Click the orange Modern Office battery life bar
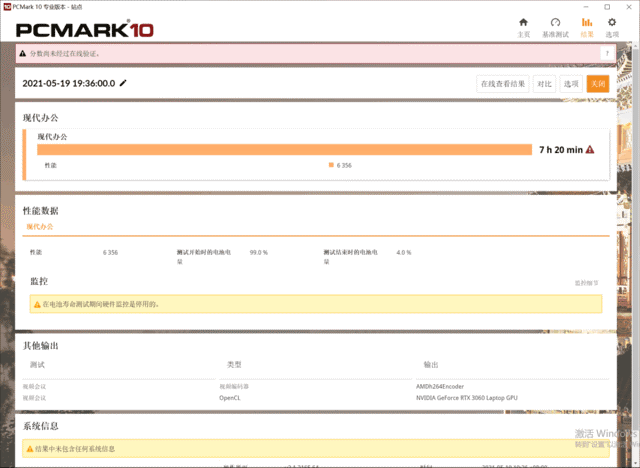Viewport: 640px width, 468px height. [284, 150]
